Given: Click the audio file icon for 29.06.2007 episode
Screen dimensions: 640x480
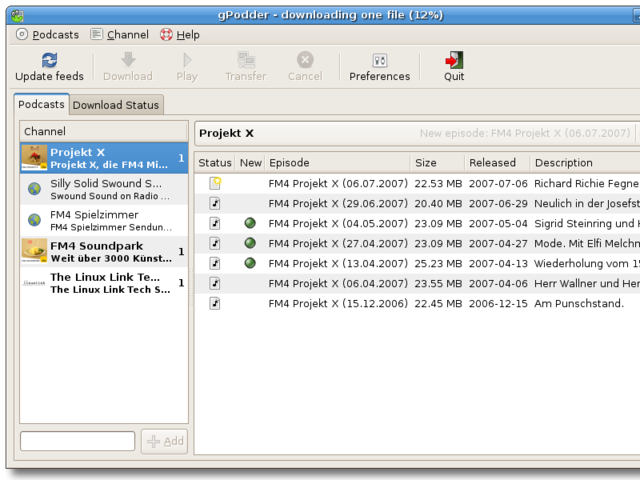Looking at the screenshot, I should (x=215, y=203).
